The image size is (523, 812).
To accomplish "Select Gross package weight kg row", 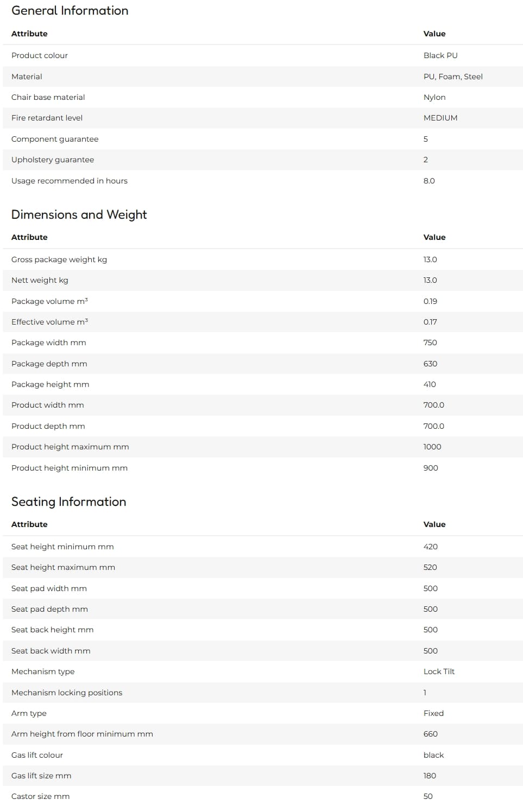I will [263, 259].
